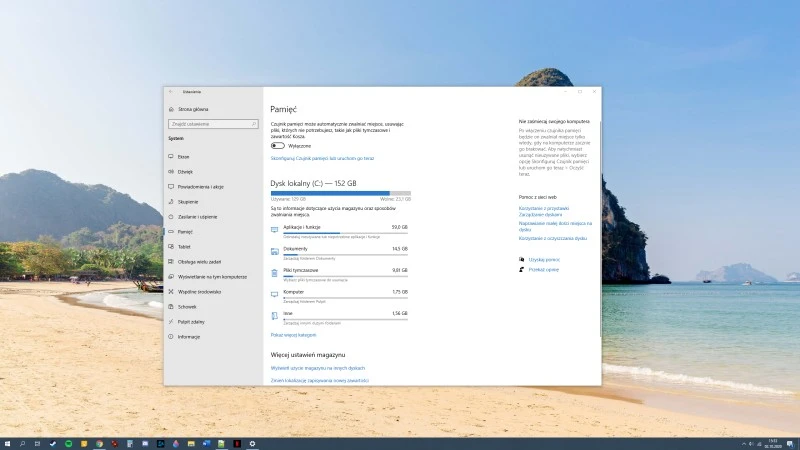This screenshot has height=450, width=800.
Task: Click the Znajdź ustawienie search field
Action: click(x=213, y=124)
